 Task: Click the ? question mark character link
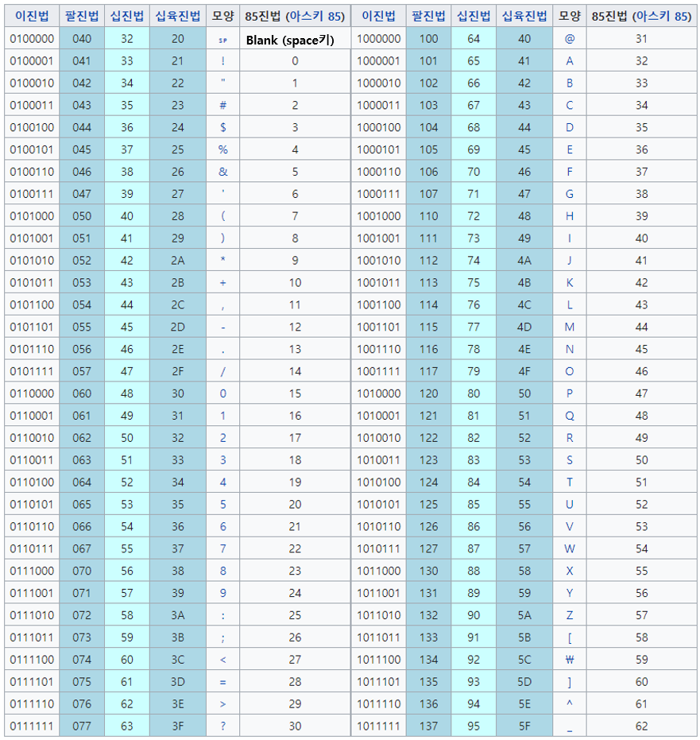coord(223,726)
